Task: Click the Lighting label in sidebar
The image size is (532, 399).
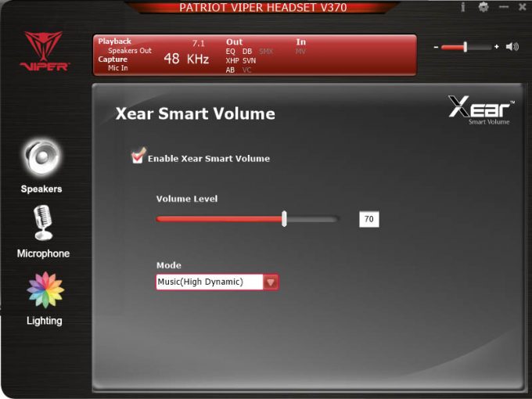Action: (x=45, y=321)
